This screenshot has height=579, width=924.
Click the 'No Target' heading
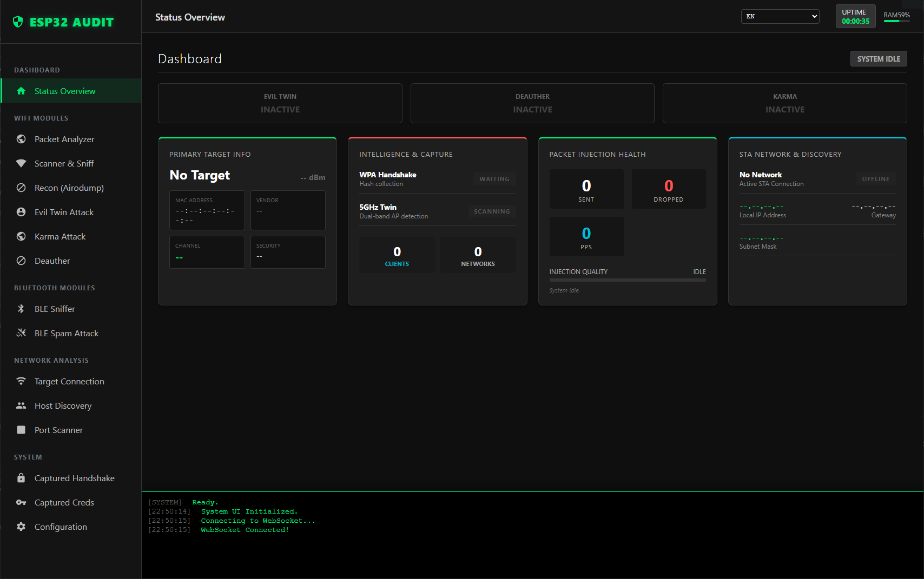click(x=200, y=175)
